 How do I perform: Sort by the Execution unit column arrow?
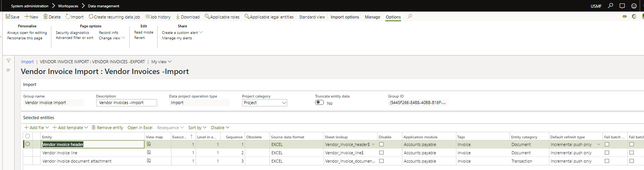[192, 136]
